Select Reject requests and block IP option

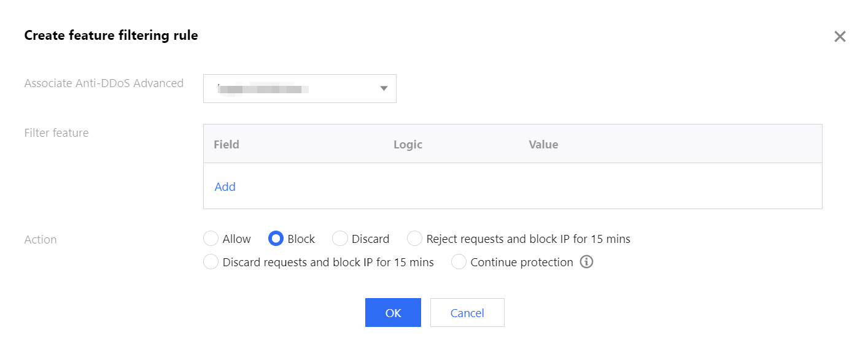click(x=415, y=239)
